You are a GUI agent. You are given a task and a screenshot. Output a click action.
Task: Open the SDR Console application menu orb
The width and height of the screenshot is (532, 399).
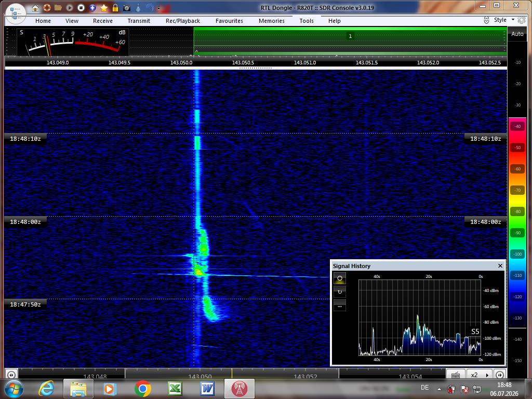pos(16,14)
